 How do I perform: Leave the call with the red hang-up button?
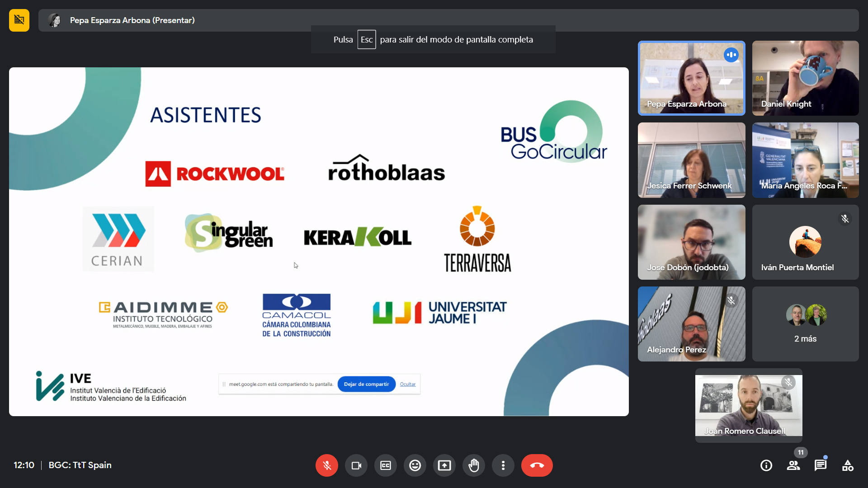point(537,465)
